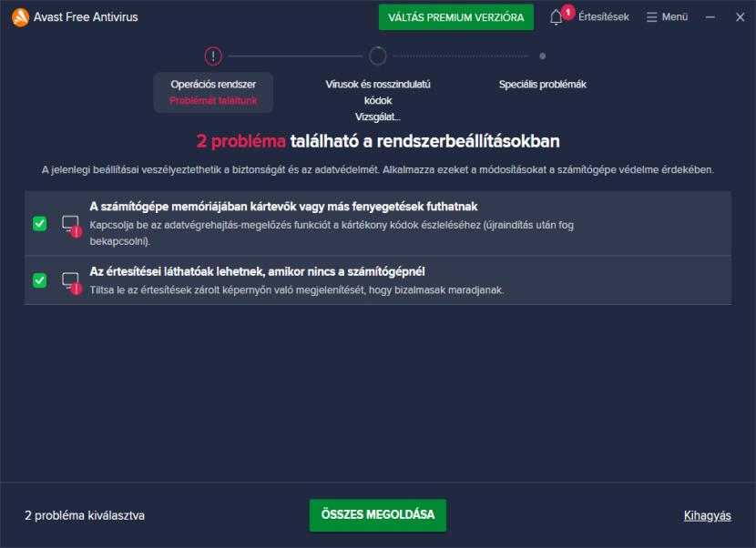Viewport: 756px width, 548px height.
Task: Click monitor warning icon for notifications issue
Action: pos(70,281)
